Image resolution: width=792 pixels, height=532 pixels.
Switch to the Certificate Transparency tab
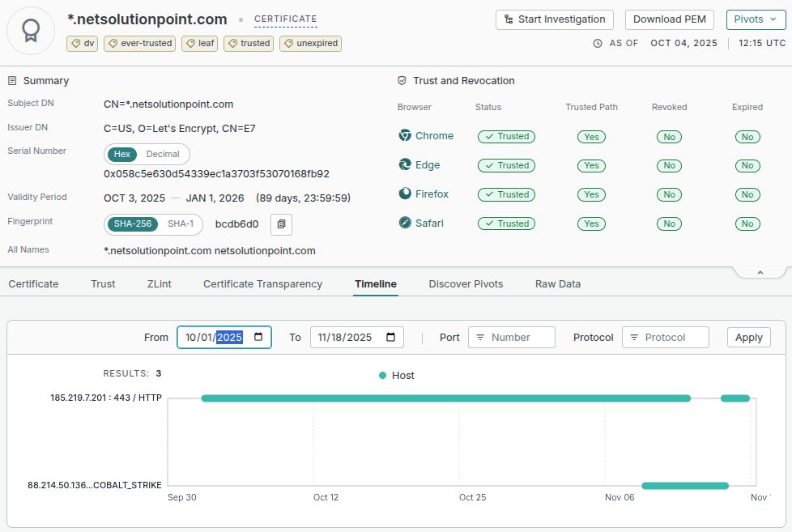(262, 284)
